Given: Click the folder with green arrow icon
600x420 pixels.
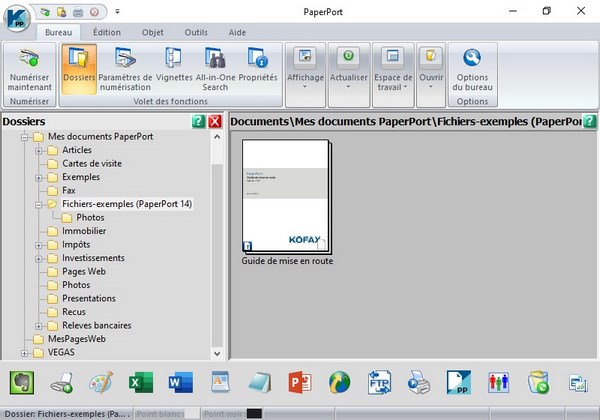Looking at the screenshot, I should point(538,383).
